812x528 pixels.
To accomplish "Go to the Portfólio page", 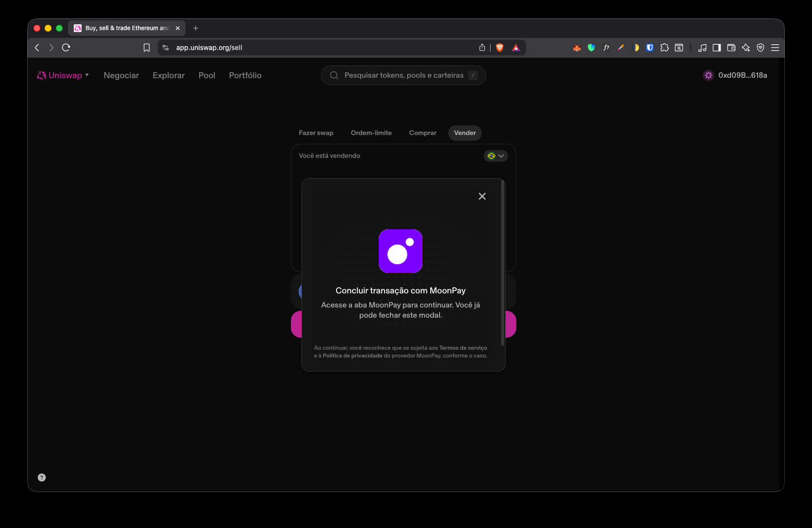I will (245, 75).
